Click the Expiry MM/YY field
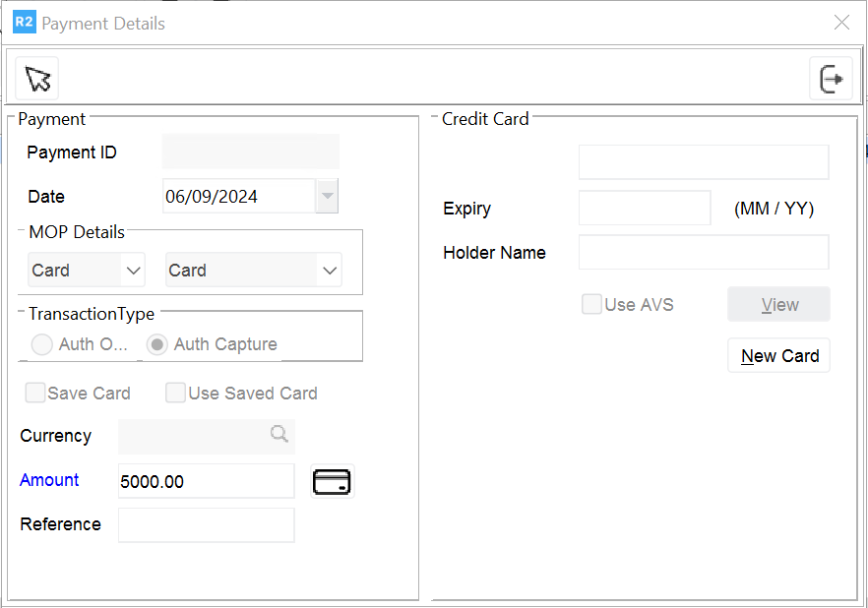Screen dimensions: 868x608 point(644,209)
